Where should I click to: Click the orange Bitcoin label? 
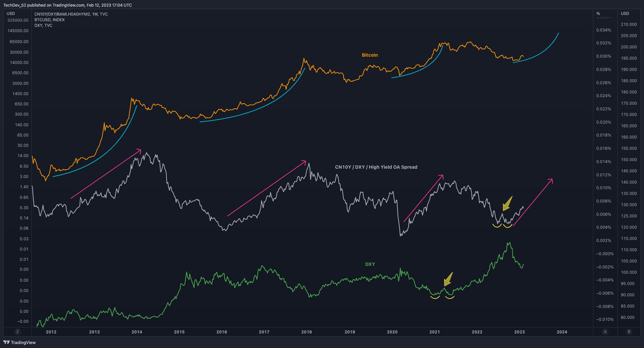tap(370, 55)
